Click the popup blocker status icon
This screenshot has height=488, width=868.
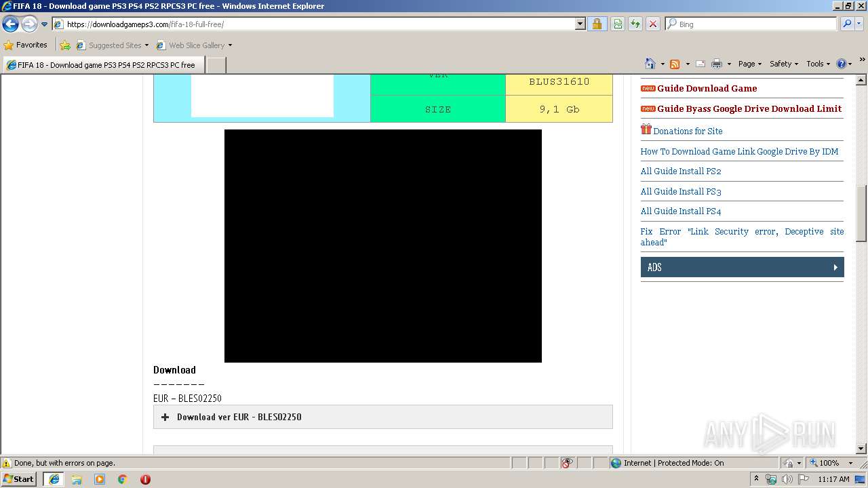pos(567,463)
